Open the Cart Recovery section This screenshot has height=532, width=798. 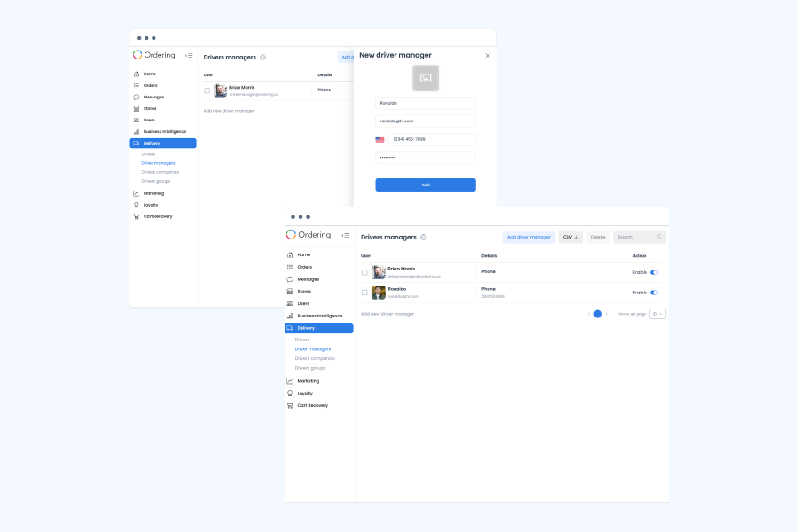[x=289, y=405]
